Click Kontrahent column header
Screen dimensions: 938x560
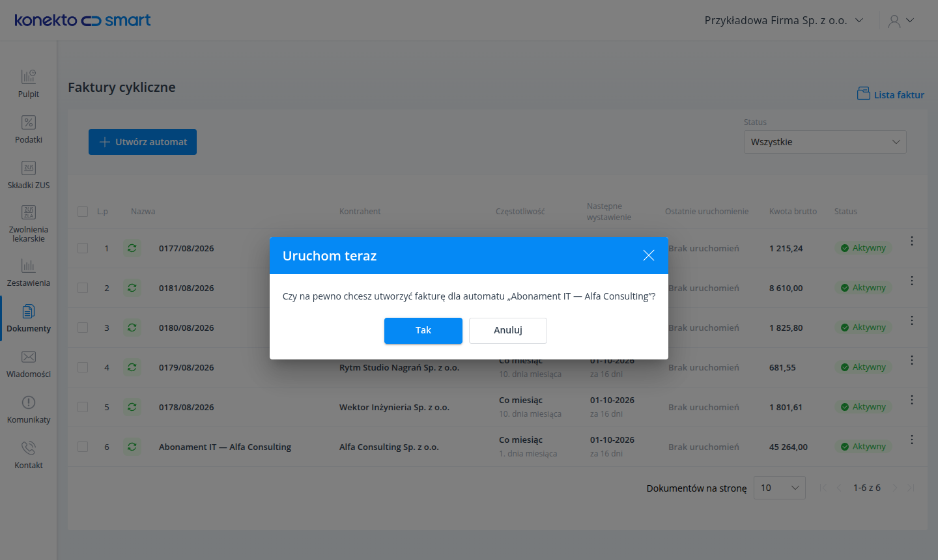(x=360, y=212)
